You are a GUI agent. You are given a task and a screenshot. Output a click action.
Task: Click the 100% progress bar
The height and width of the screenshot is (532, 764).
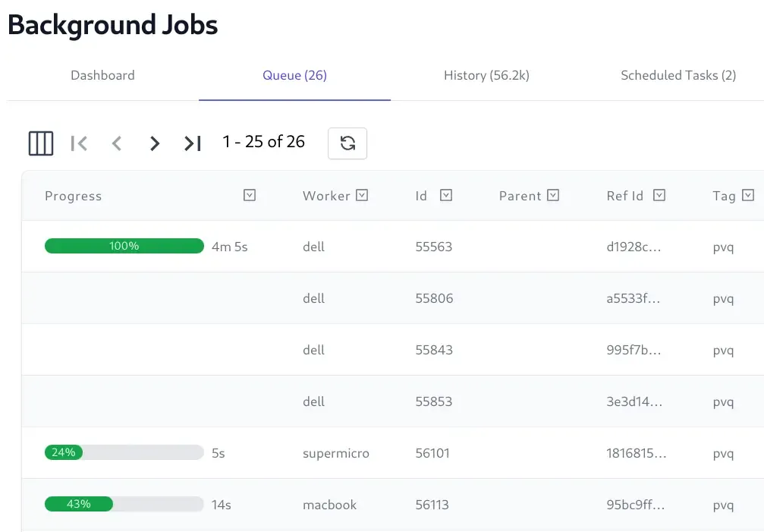124,246
